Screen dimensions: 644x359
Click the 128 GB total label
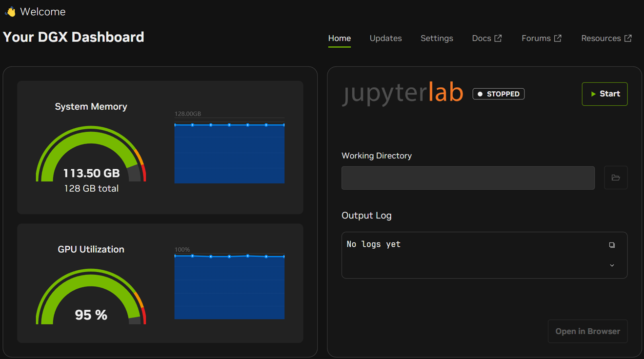point(91,188)
